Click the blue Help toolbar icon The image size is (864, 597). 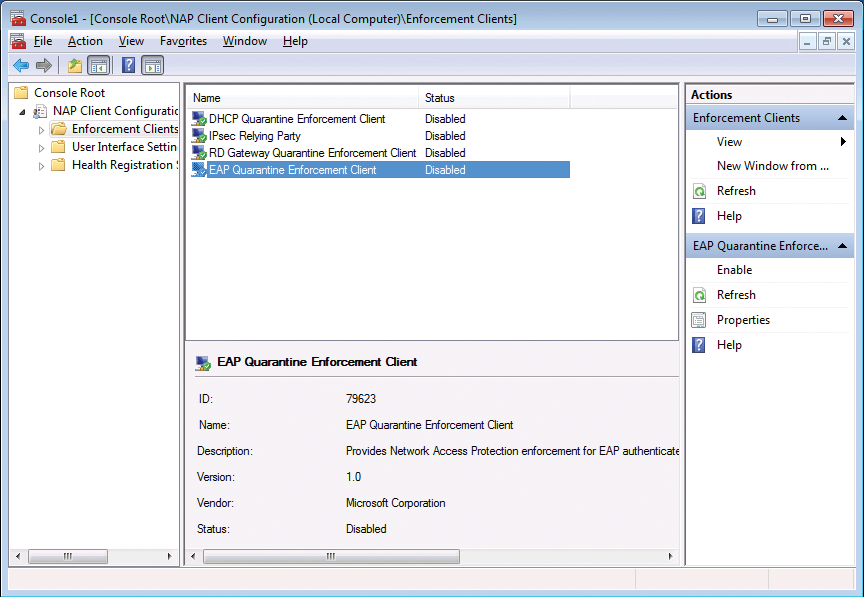point(128,66)
